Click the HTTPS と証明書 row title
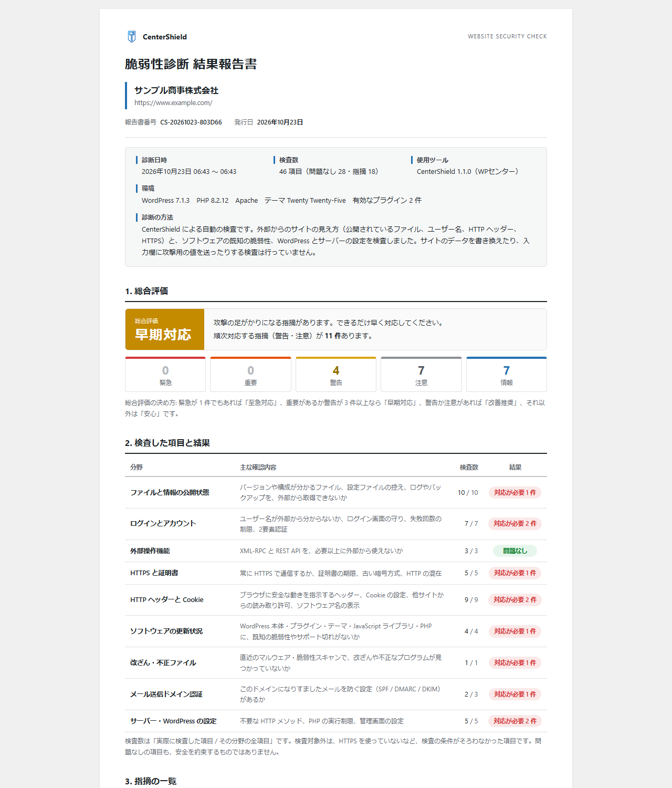The width and height of the screenshot is (672, 788). pyautogui.click(x=154, y=573)
